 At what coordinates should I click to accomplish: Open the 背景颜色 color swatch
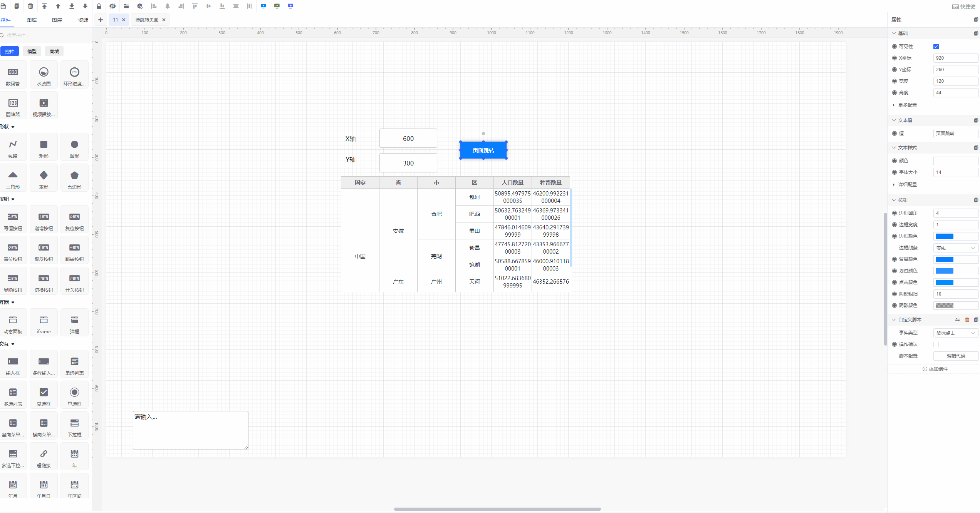pyautogui.click(x=945, y=259)
